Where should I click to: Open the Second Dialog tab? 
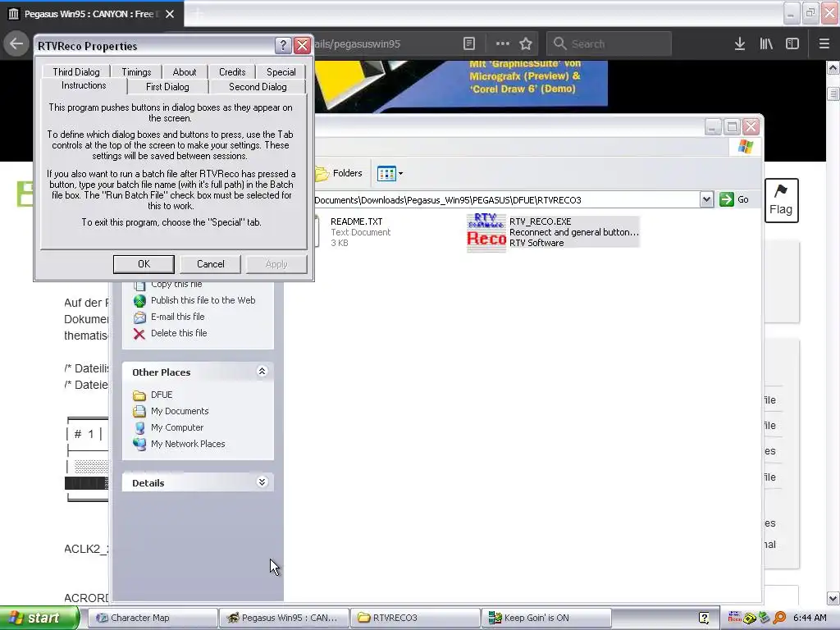(x=258, y=87)
